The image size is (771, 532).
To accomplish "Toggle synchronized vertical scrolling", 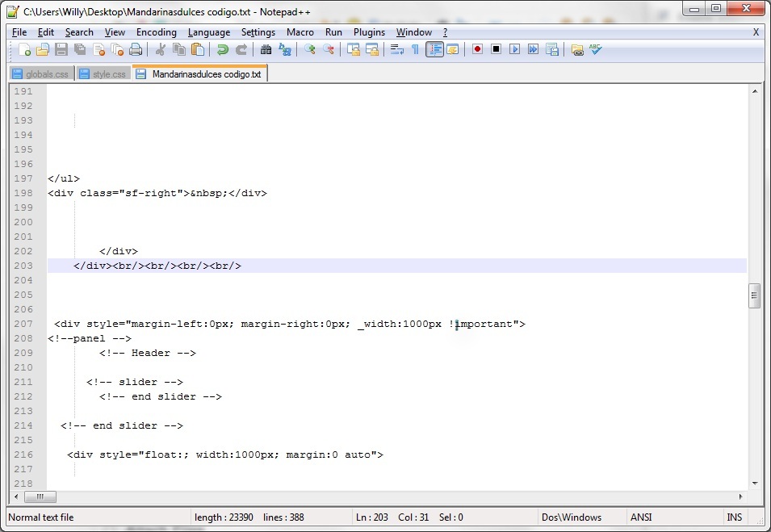I will coord(353,49).
